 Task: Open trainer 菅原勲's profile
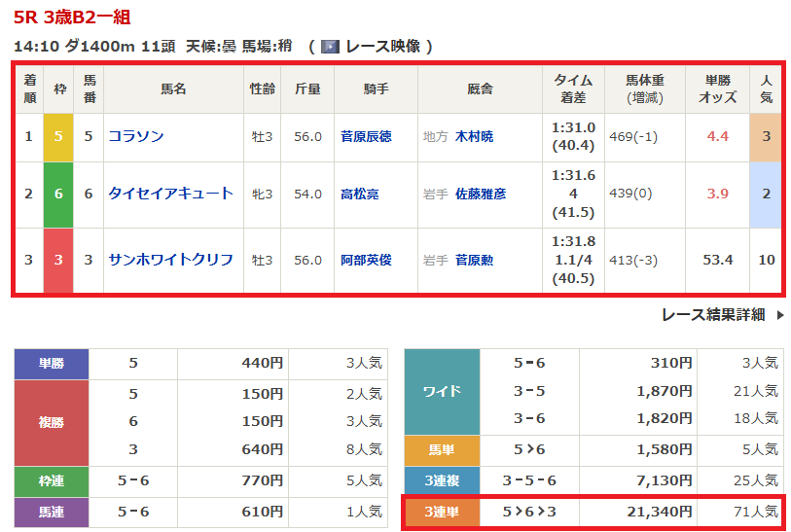pyautogui.click(x=474, y=261)
